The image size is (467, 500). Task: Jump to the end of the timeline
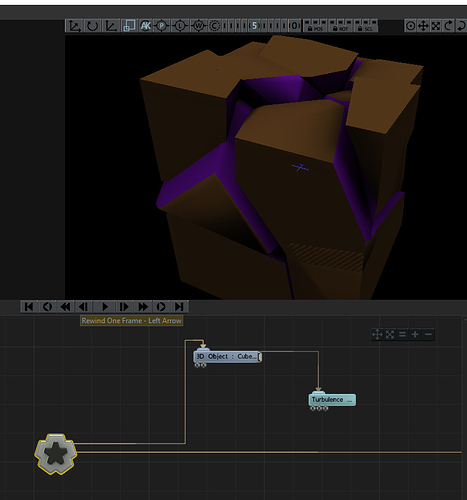(179, 307)
